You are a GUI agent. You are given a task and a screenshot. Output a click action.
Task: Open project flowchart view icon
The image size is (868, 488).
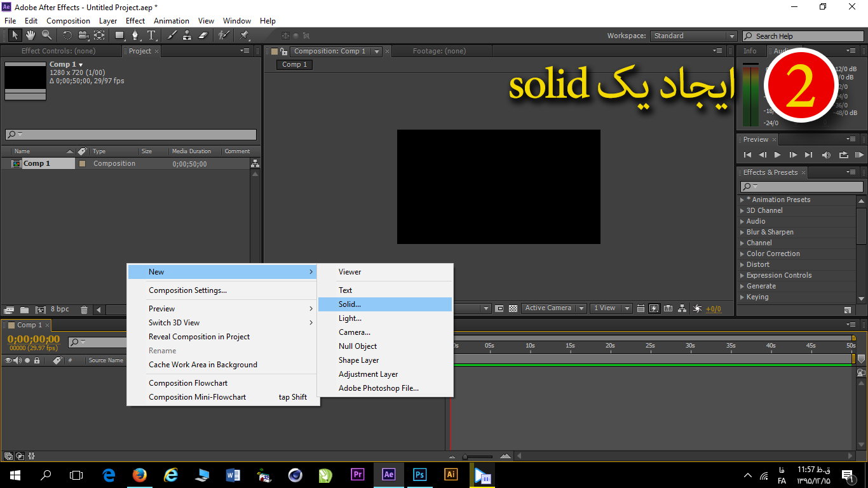[x=255, y=163]
